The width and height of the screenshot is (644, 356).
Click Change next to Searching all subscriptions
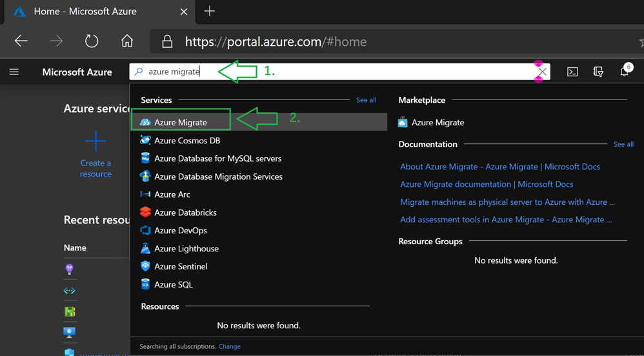tap(229, 346)
